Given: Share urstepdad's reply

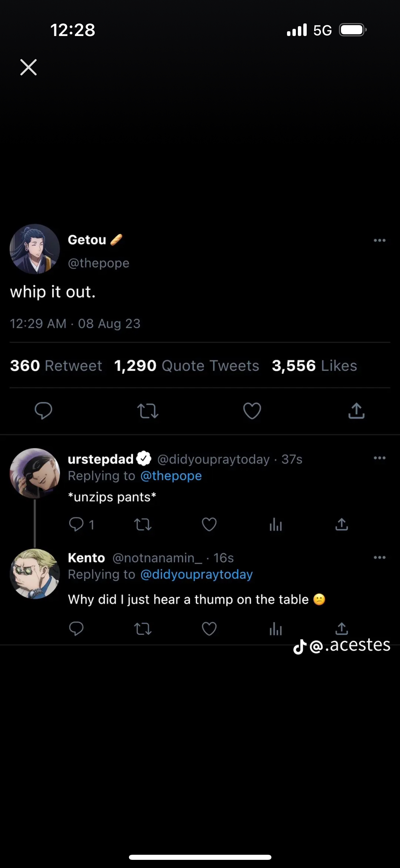Looking at the screenshot, I should (342, 524).
